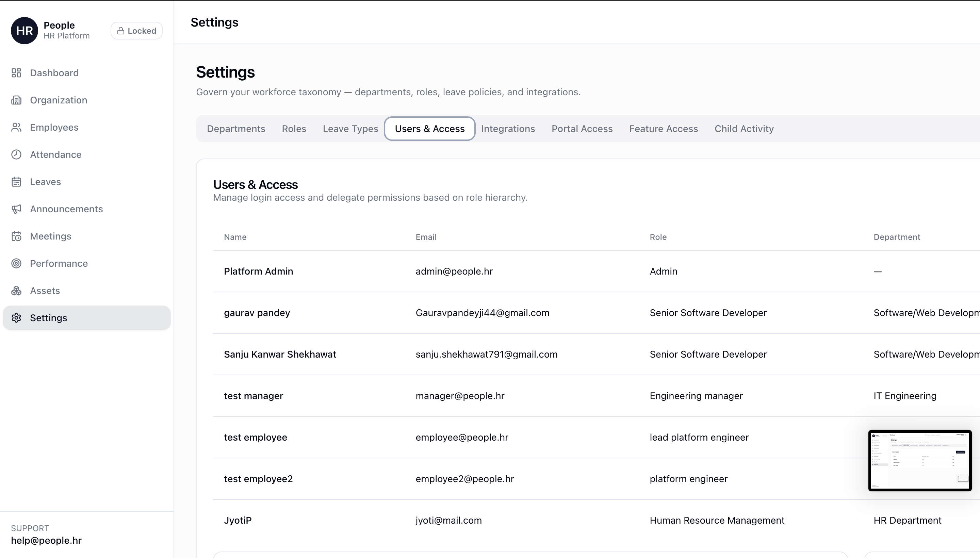Click the Announcements megaphone icon
Image resolution: width=980 pixels, height=558 pixels.
(x=16, y=209)
